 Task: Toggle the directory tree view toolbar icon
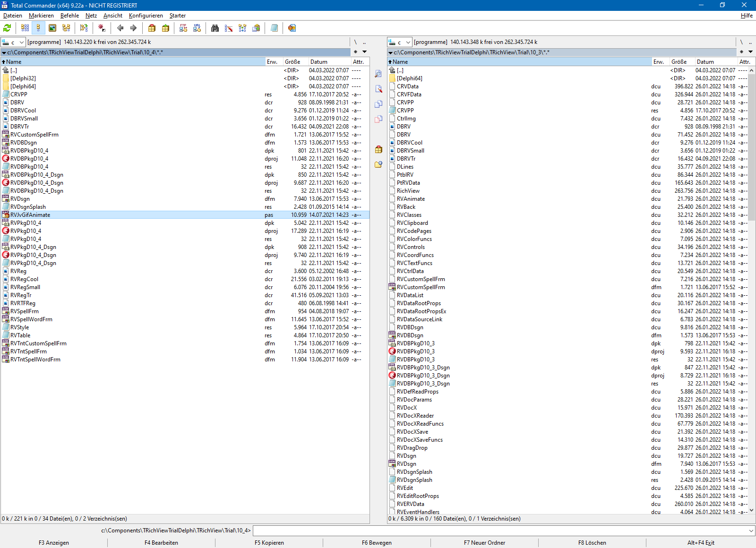(66, 28)
